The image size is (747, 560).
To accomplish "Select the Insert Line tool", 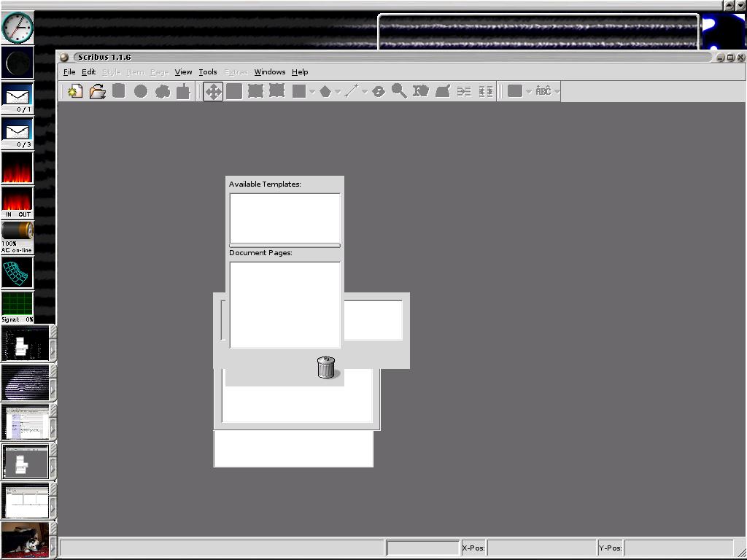I will coord(351,91).
